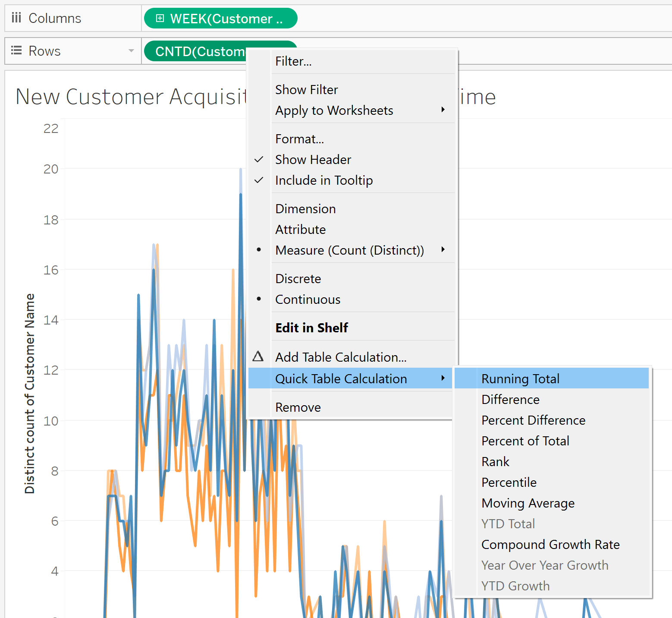This screenshot has height=618, width=672.
Task: Pick Moving Average quick calculation
Action: coord(528,503)
